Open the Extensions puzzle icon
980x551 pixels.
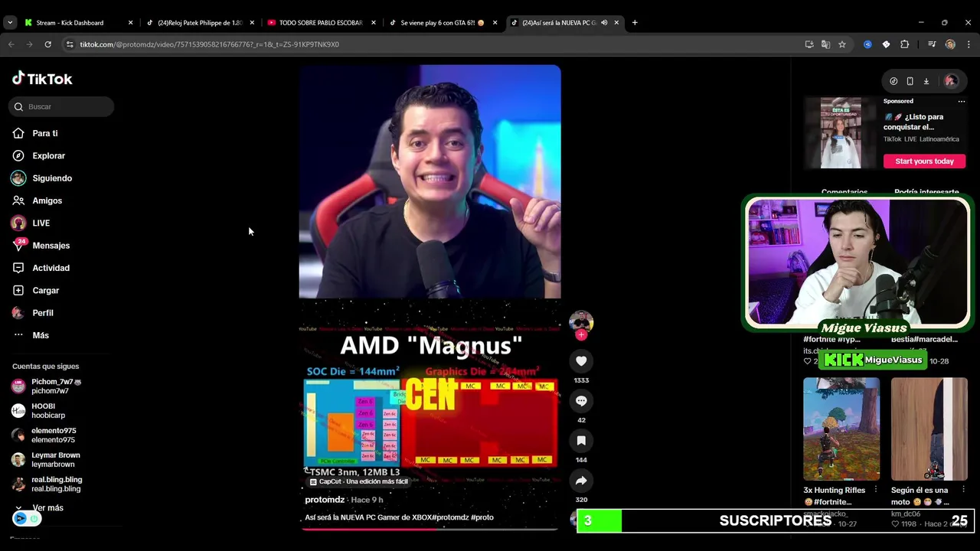904,44
